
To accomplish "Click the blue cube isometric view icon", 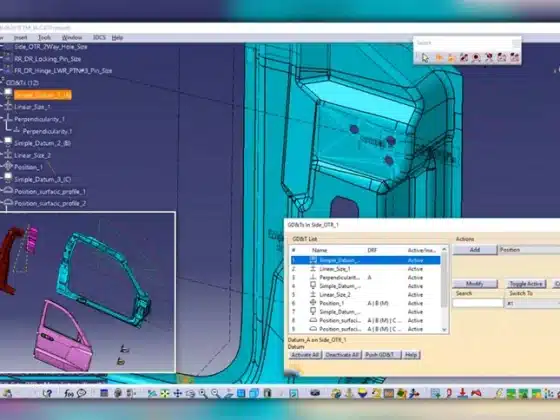I will pos(254,394).
